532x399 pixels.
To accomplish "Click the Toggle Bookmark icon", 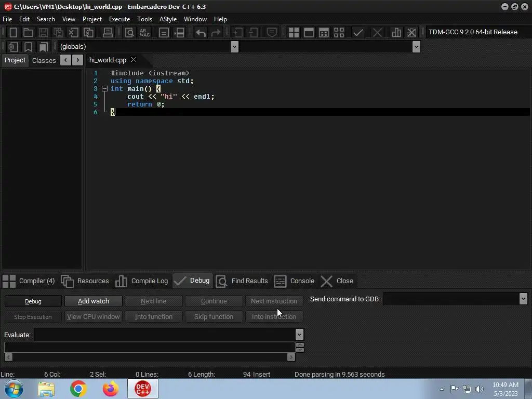I will [x=28, y=47].
